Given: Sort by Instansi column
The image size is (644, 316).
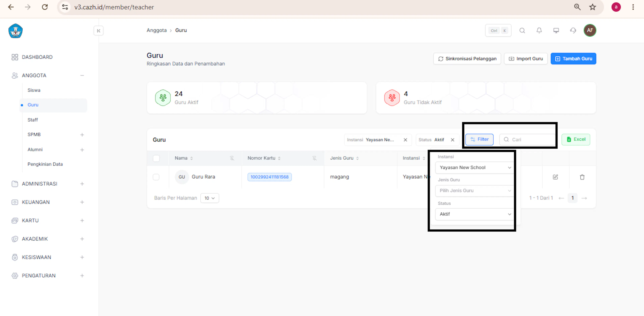Looking at the screenshot, I should tap(424, 158).
